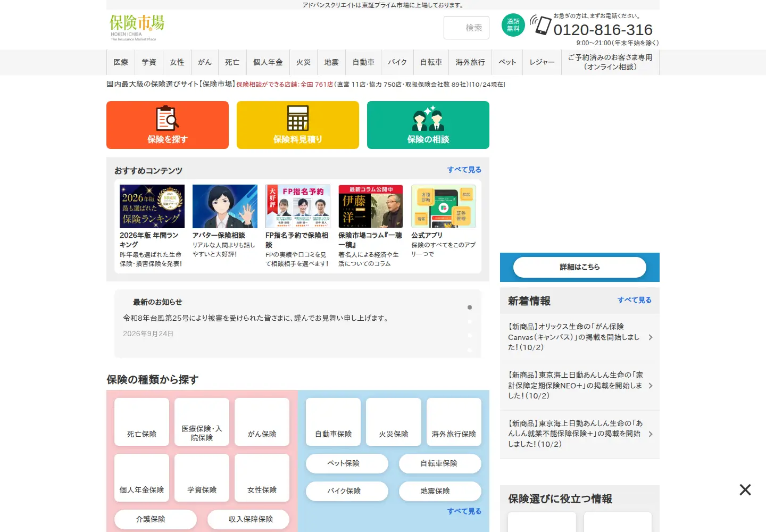This screenshot has height=532, width=766.
Task: Select 自動車保険 card
Action: (334, 422)
